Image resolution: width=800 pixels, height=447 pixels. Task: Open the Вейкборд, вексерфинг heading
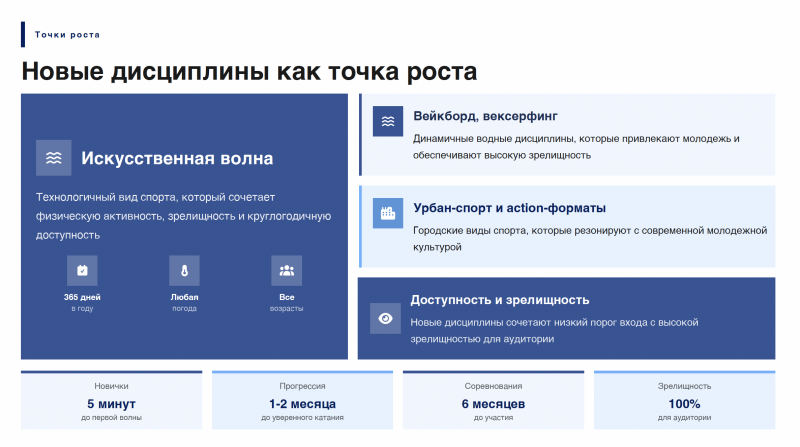485,116
